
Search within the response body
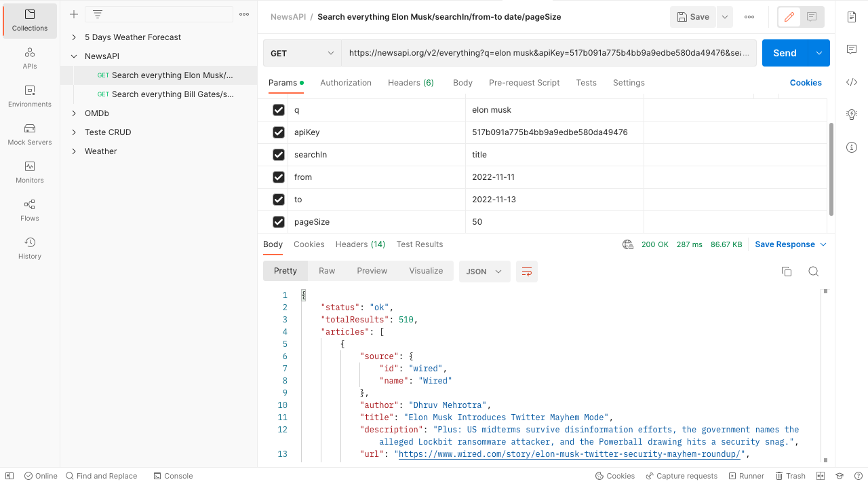coord(814,272)
